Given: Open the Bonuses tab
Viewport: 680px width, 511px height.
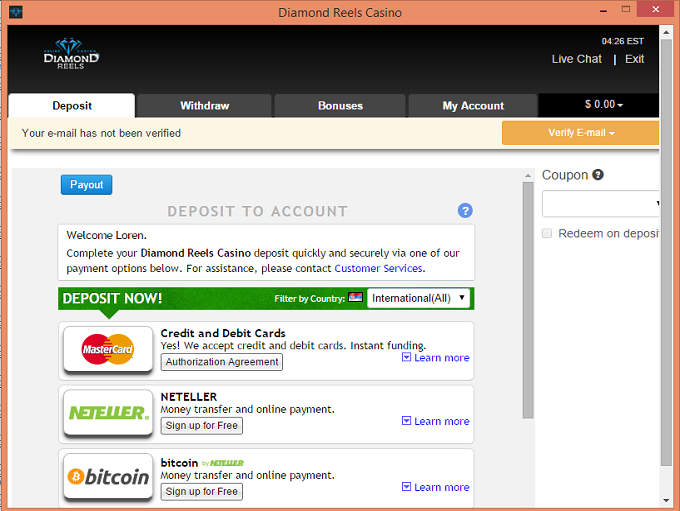Looking at the screenshot, I should (340, 106).
